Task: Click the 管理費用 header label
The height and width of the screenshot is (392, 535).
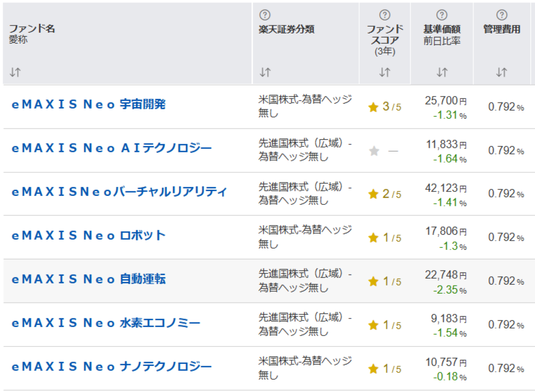Action: (x=502, y=29)
